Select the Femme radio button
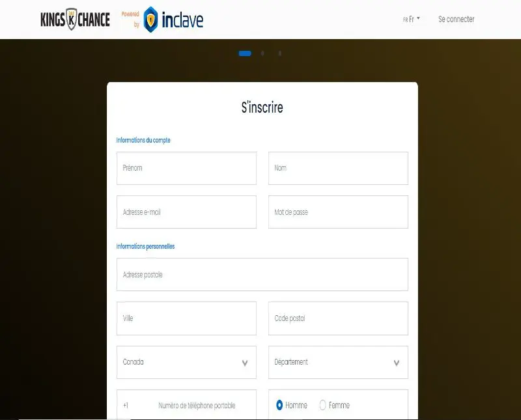The height and width of the screenshot is (420, 521). point(322,405)
